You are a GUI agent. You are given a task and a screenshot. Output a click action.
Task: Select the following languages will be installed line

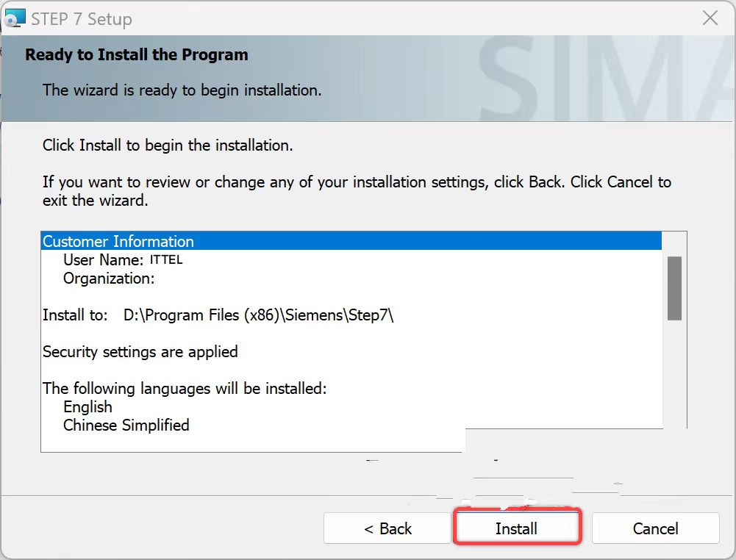click(x=185, y=388)
